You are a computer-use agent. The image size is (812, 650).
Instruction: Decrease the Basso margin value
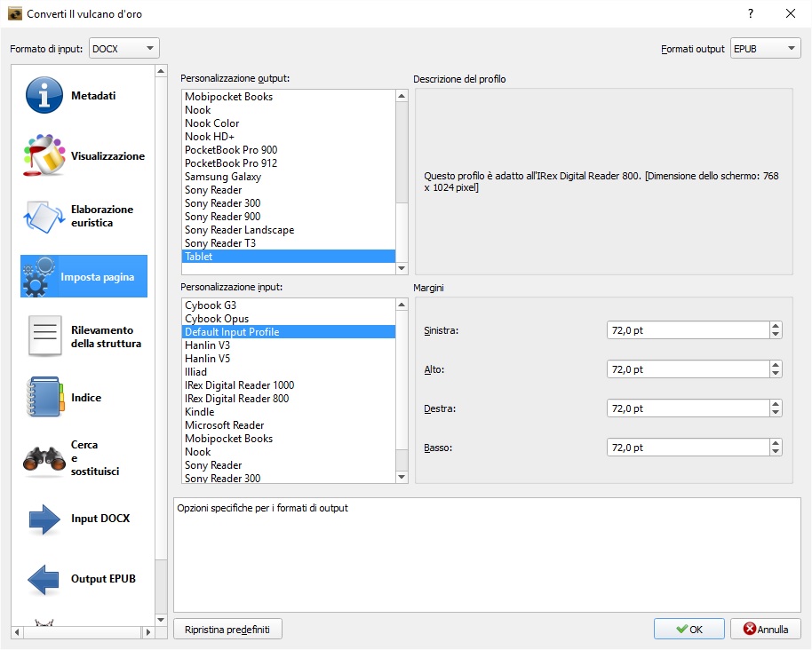click(x=776, y=452)
